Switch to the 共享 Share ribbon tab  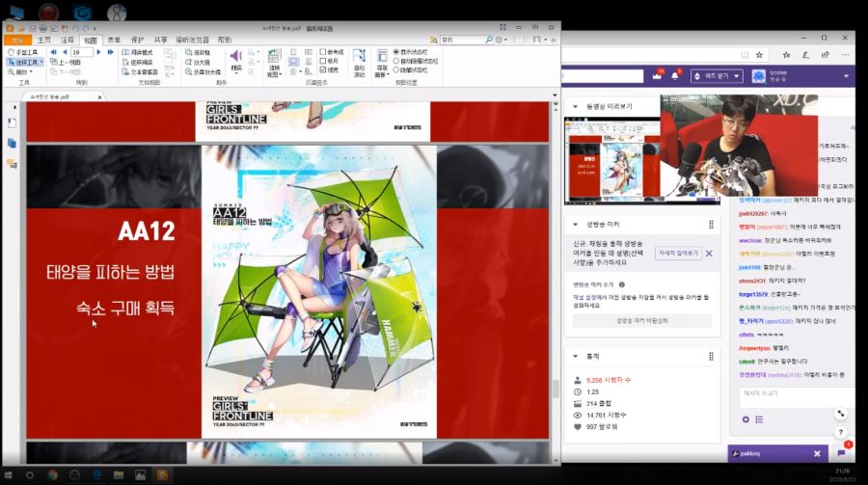(x=160, y=40)
